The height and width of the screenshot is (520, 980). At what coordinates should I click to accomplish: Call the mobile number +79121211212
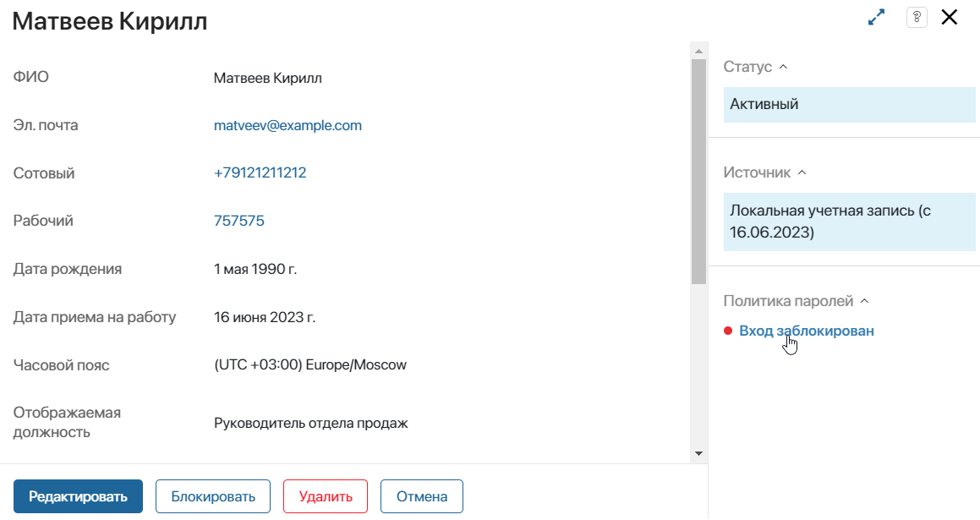260,172
